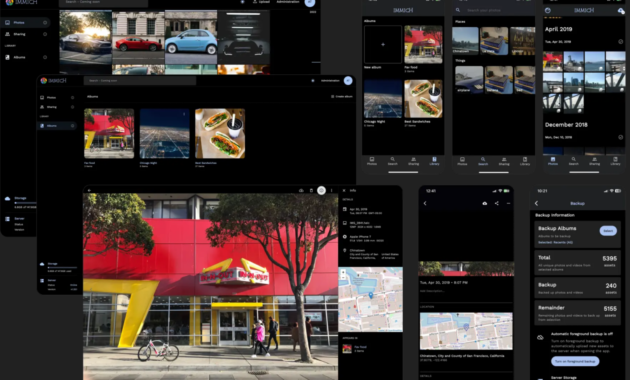The width and height of the screenshot is (630, 380).
Task: Open the more options menu in the web viewer
Action: [331, 190]
